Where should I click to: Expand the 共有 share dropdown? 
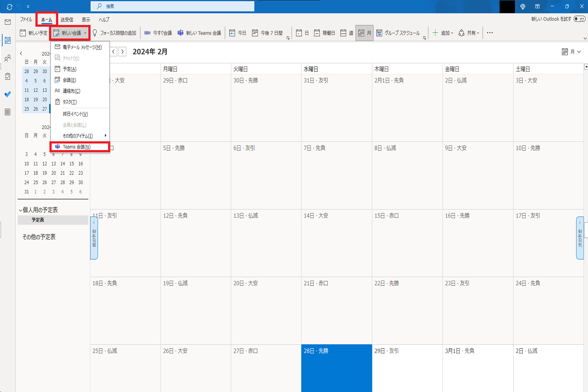[469, 33]
